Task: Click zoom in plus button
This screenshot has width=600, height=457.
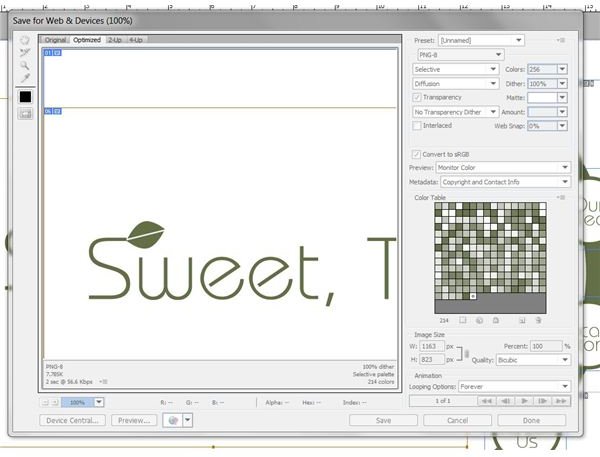Action: pyautogui.click(x=55, y=402)
